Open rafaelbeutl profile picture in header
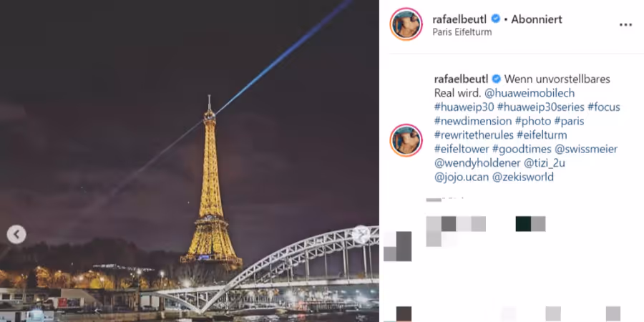 (x=406, y=24)
